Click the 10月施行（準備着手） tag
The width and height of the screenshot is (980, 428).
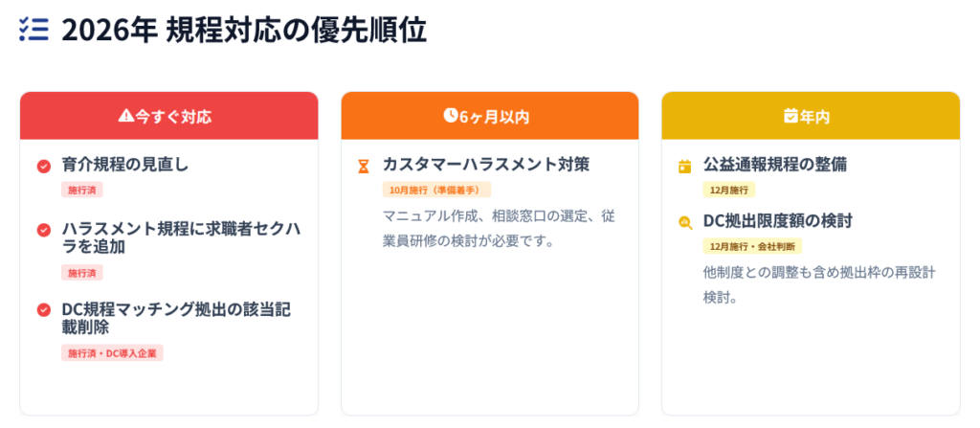(436, 190)
